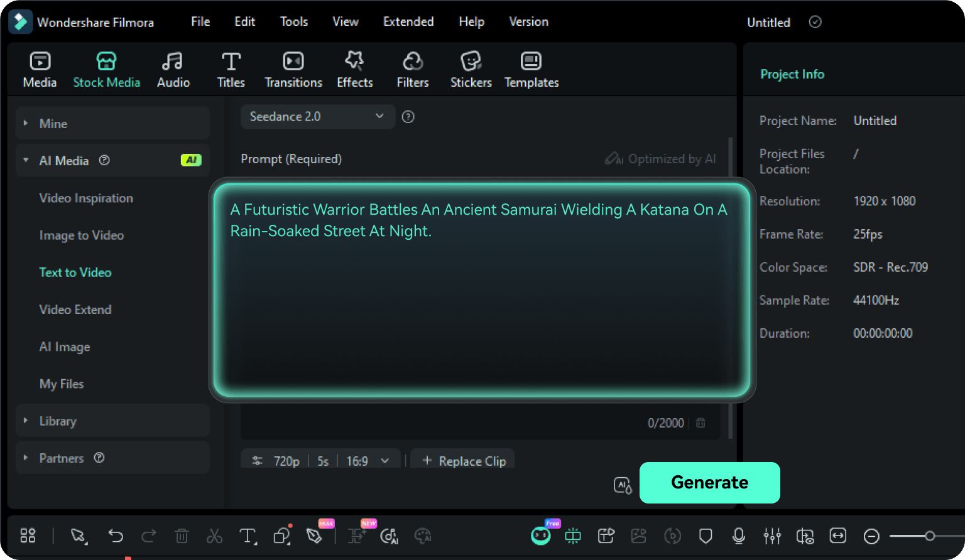Open the View menu
This screenshot has width=965, height=560.
point(346,21)
